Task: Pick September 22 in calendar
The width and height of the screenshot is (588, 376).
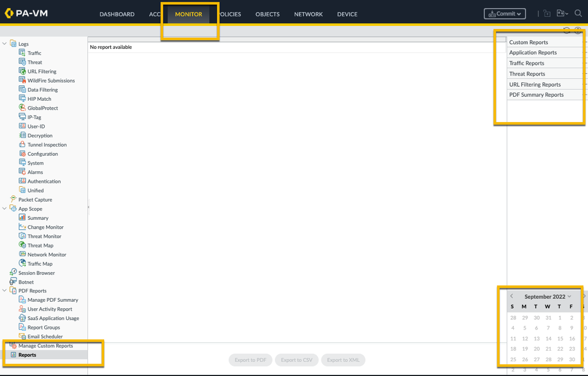Action: pos(560,348)
